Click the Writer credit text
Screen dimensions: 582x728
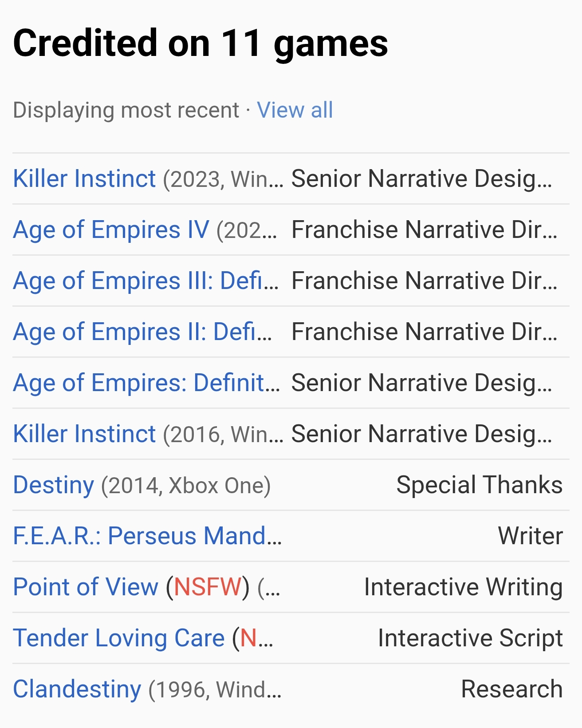tap(530, 536)
